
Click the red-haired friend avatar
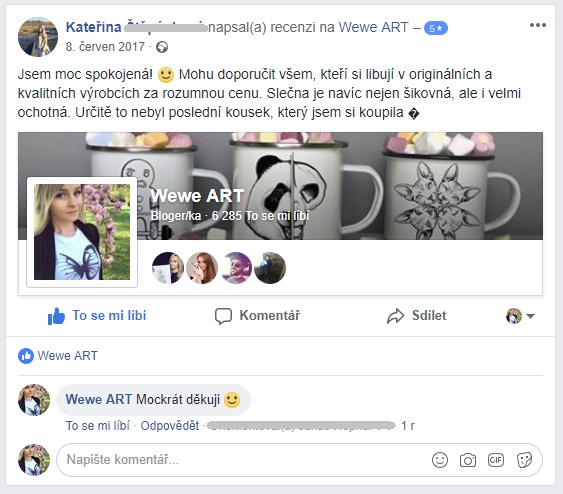click(202, 268)
